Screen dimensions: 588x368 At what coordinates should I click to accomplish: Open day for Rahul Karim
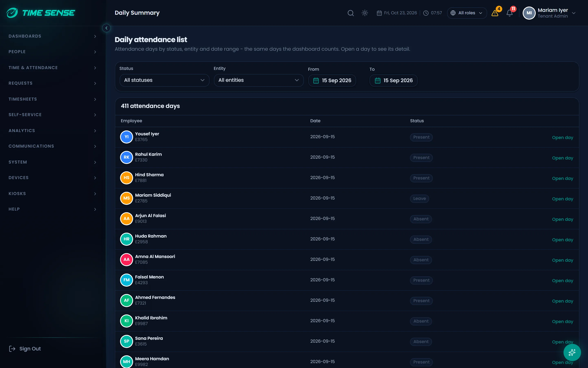coord(562,158)
